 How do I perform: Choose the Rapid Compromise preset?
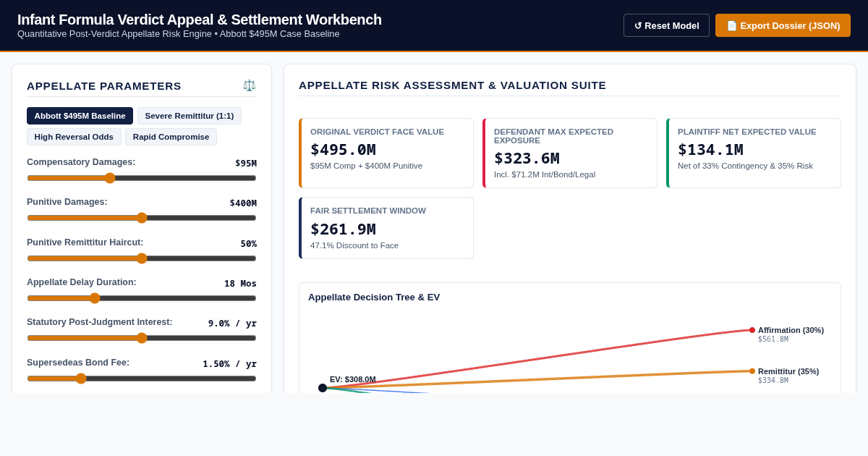[x=171, y=137]
